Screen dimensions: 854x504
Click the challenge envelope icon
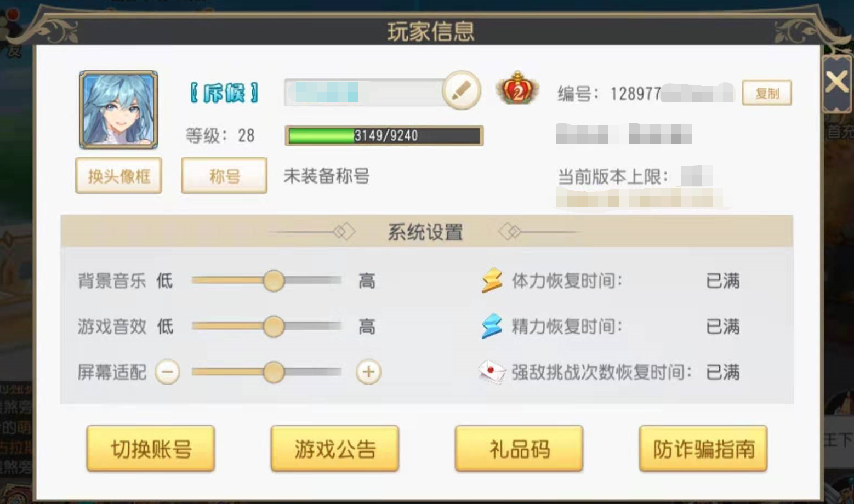(x=492, y=372)
